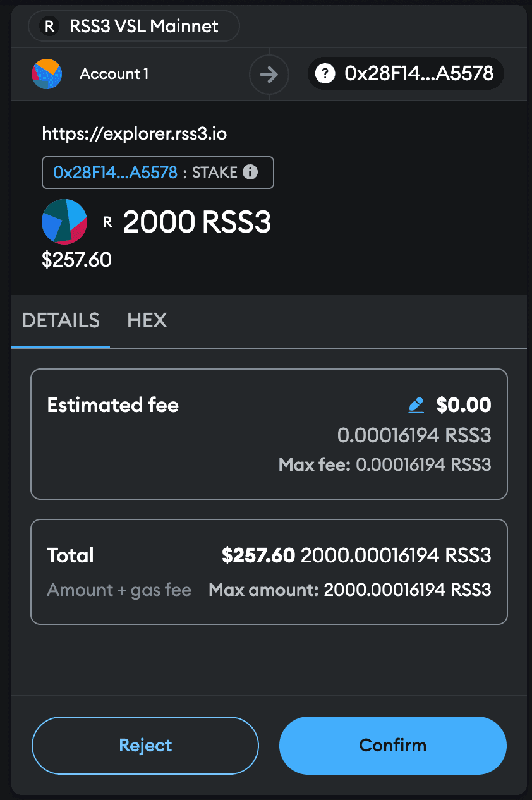
Task: Click the Total $257.60 amount
Action: point(258,555)
